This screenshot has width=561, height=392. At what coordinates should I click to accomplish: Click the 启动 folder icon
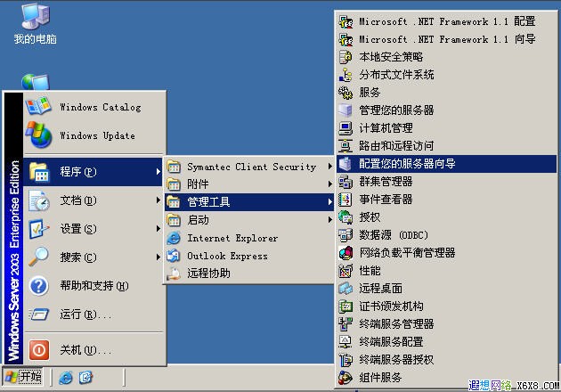click(x=174, y=220)
